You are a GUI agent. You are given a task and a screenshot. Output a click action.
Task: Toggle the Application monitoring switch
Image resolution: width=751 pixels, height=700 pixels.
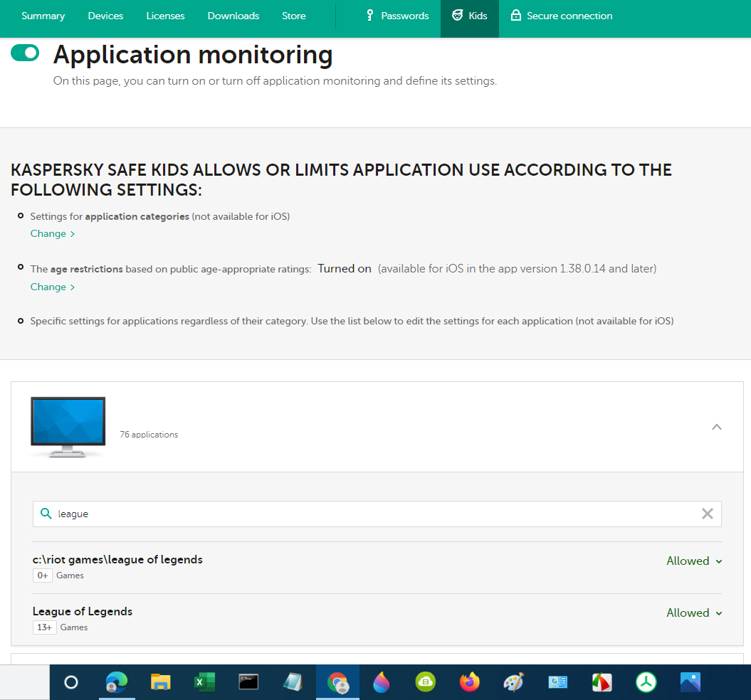pyautogui.click(x=25, y=53)
